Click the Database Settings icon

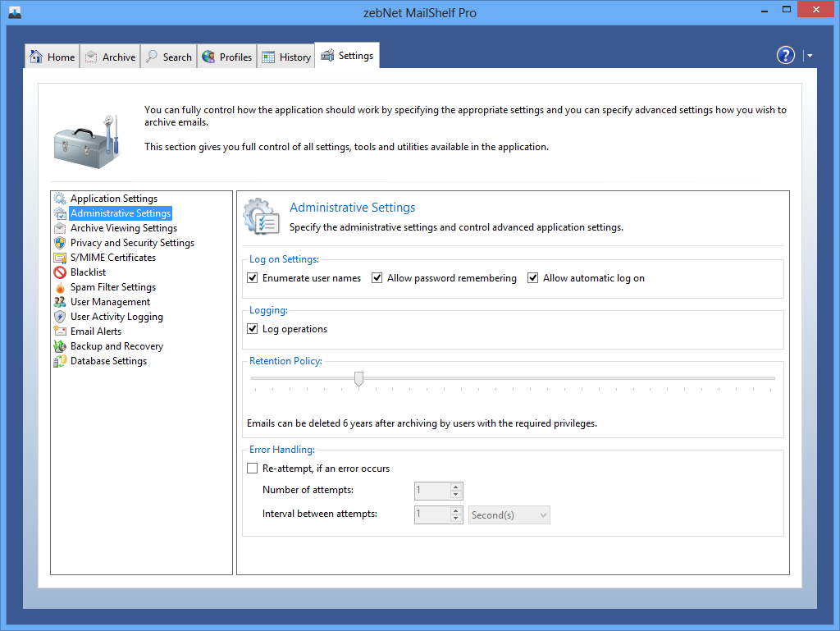coord(60,361)
